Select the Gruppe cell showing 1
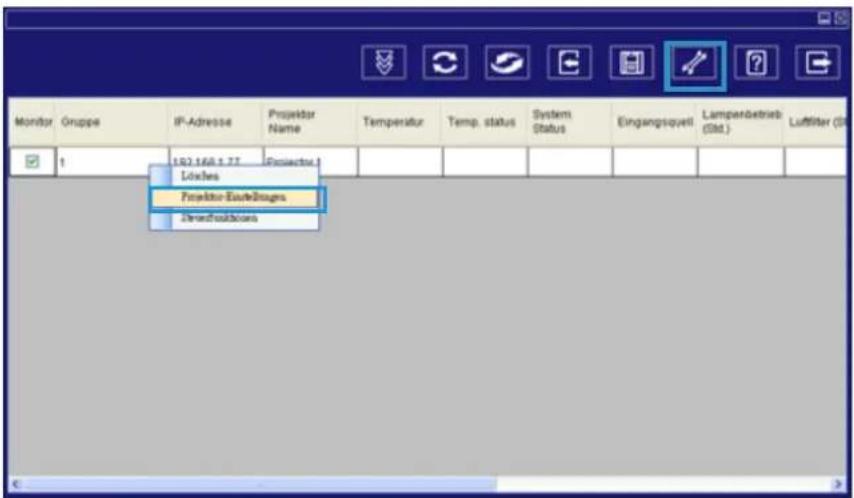Image resolution: width=854 pixels, height=498 pixels. [x=112, y=162]
